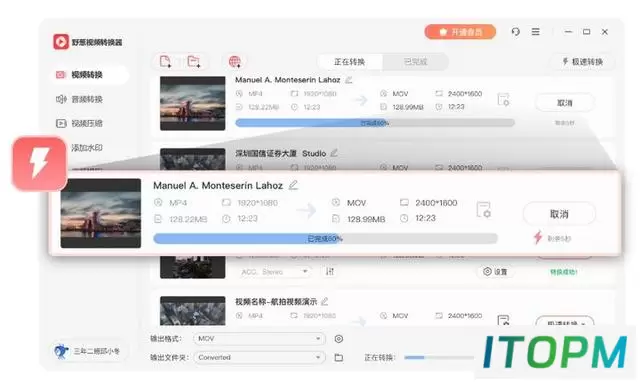This screenshot has height=383, width=640.
Task: Click the 极速转换 button at top right
Action: coord(582,62)
